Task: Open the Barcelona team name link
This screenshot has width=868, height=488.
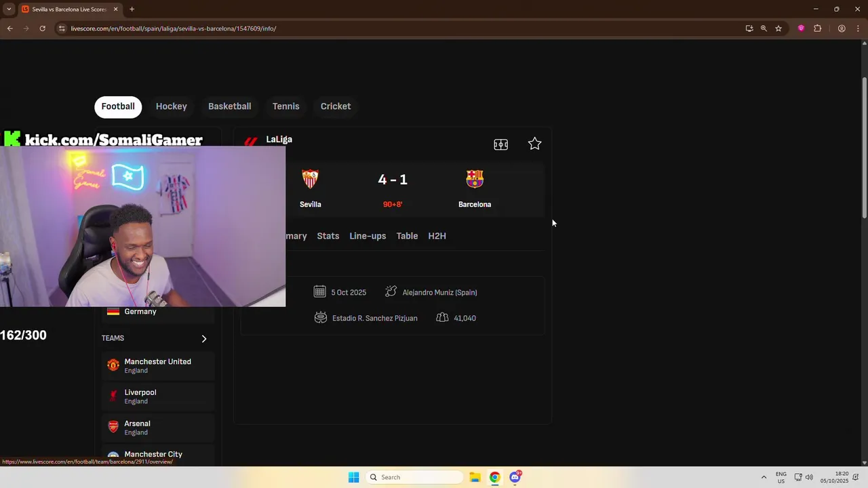Action: (475, 204)
